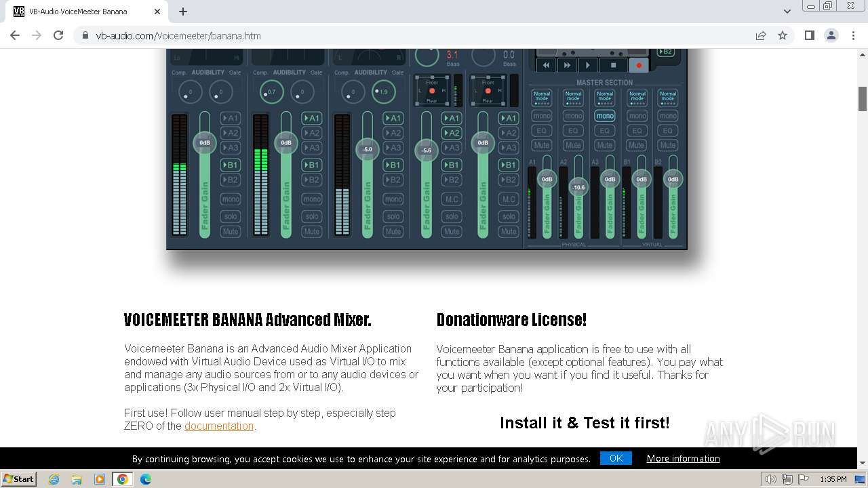This screenshot has width=868, height=488.
Task: Click the Donationware License! heading
Action: [511, 319]
